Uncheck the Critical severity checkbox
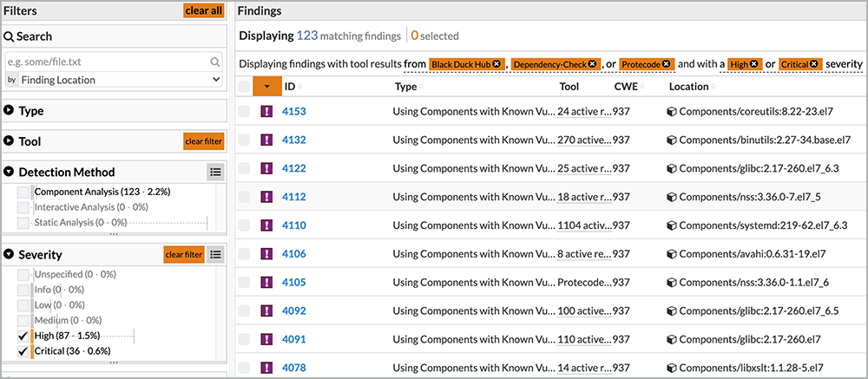868x379 pixels. tap(24, 351)
